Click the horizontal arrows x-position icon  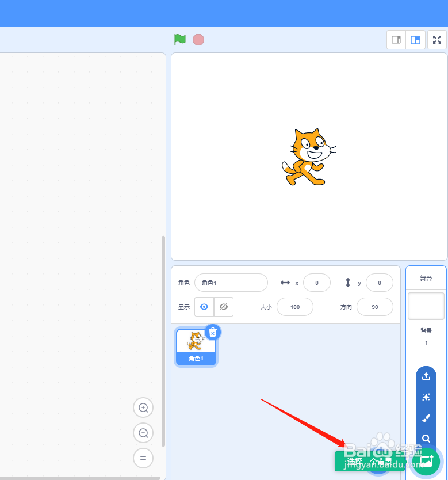pos(285,283)
